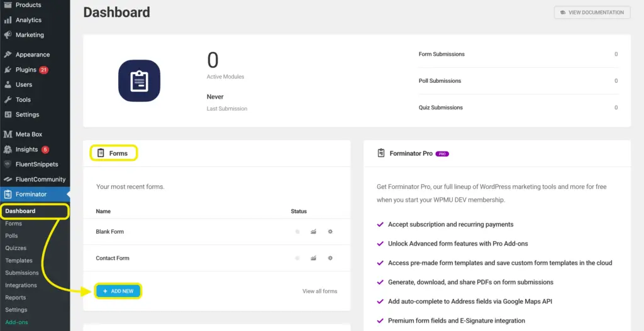The width and height of the screenshot is (644, 331).
Task: Open the Contact Form gear settings dropdown
Action: pos(330,258)
